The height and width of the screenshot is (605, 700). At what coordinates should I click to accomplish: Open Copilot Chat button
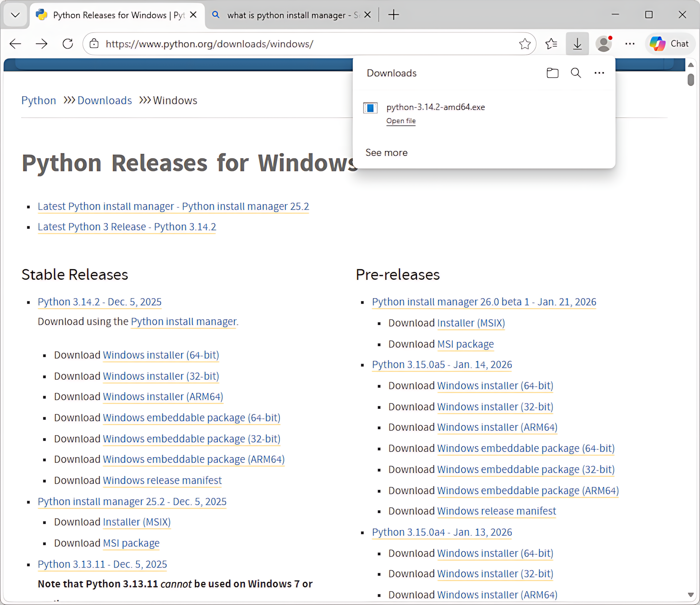tap(670, 44)
